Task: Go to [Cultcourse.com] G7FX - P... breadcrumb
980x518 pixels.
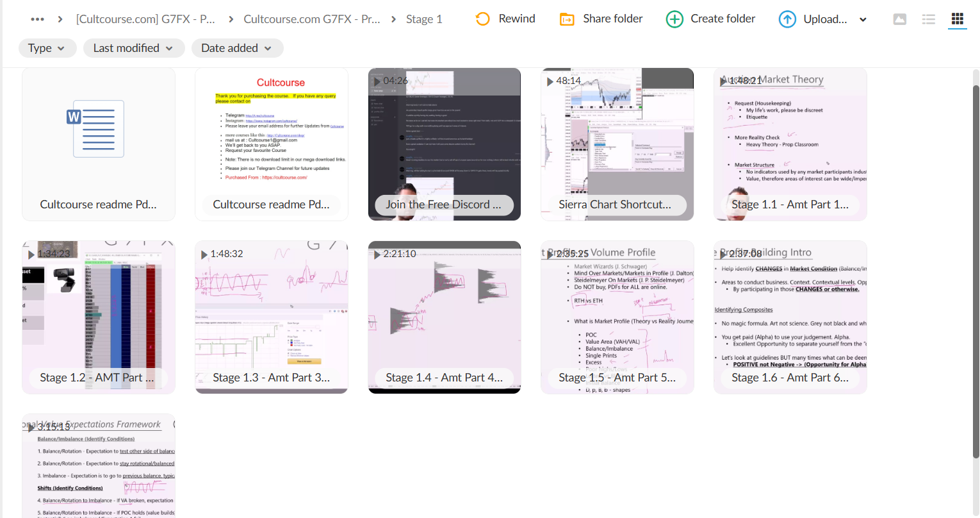Action: click(145, 19)
